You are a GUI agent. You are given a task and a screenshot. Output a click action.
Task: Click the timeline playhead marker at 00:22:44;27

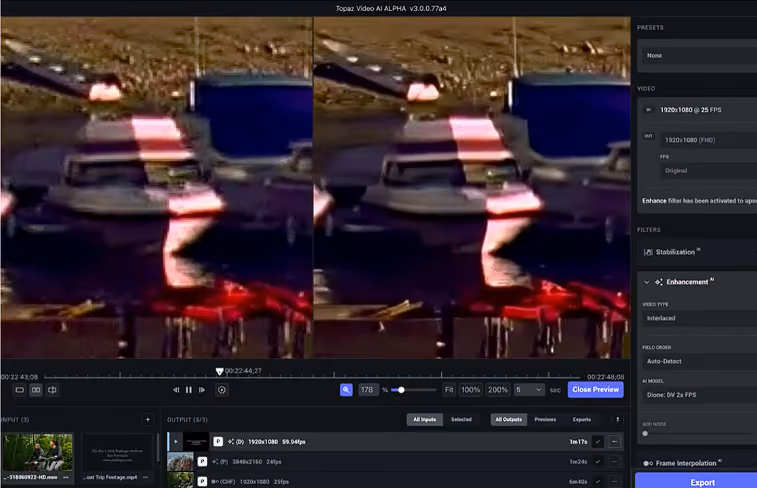click(x=219, y=372)
